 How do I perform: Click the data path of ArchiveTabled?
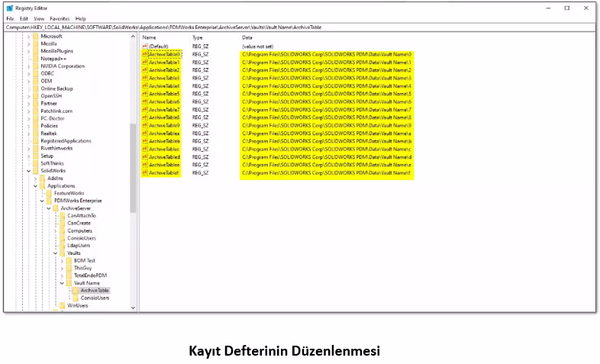[x=327, y=157]
